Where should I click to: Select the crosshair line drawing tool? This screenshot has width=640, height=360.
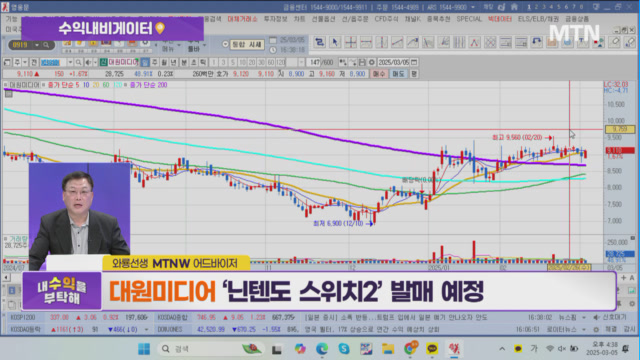(350, 42)
